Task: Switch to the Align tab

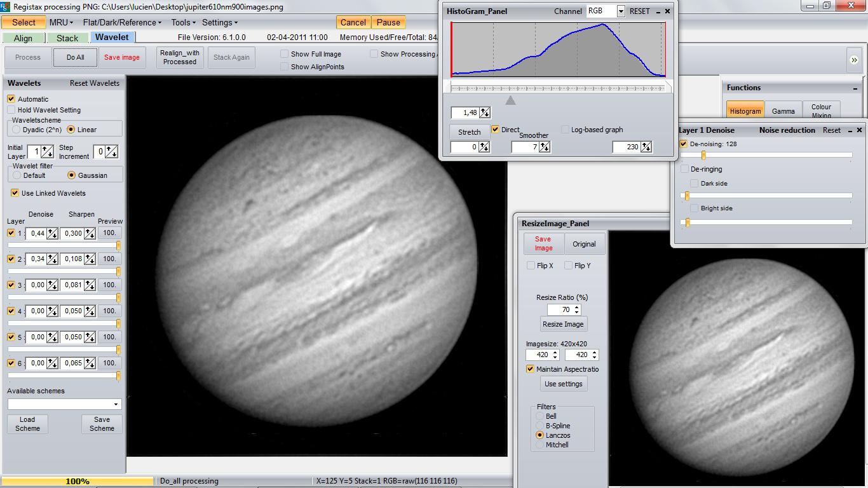Action: 23,38
